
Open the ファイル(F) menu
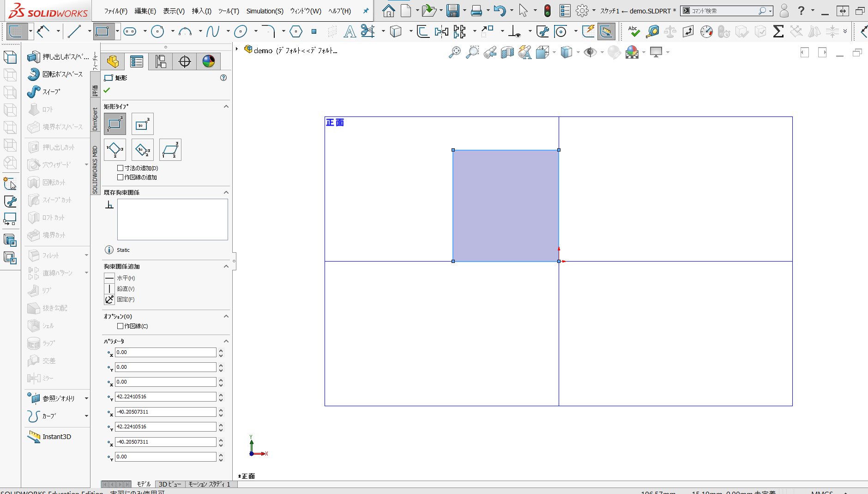click(x=115, y=11)
